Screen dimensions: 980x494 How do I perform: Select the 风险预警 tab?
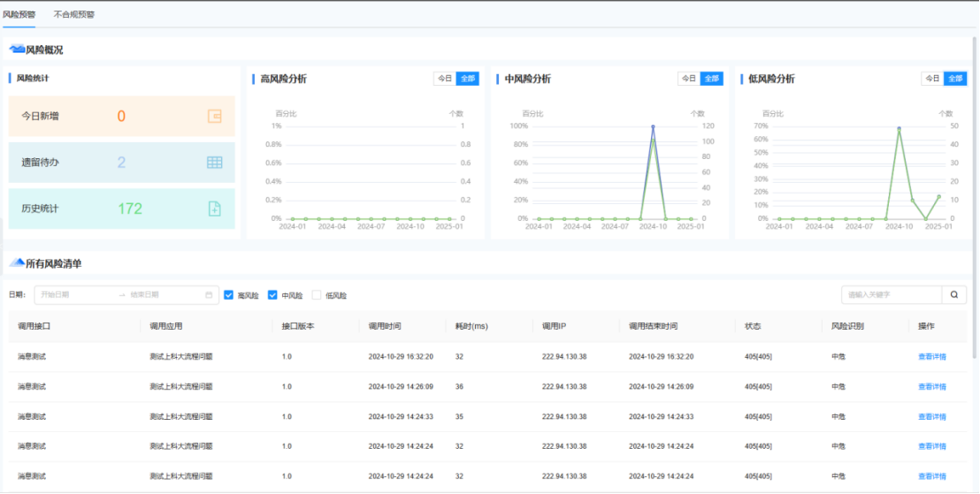pos(19,14)
